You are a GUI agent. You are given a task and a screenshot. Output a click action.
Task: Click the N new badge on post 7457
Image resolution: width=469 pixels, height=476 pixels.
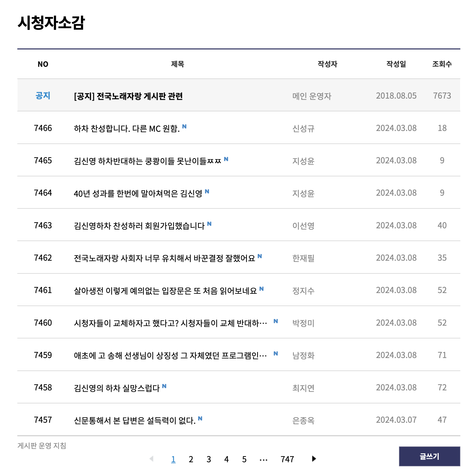200,418
